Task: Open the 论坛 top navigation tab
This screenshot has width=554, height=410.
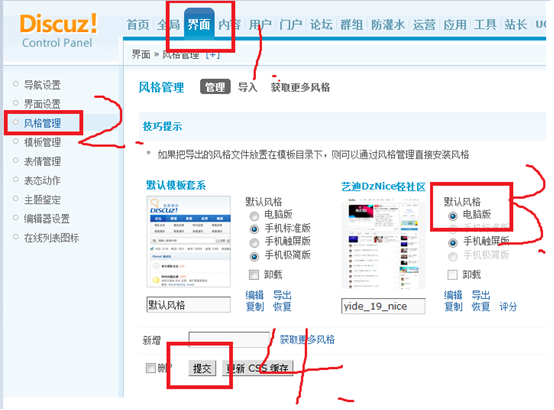Action: point(321,25)
